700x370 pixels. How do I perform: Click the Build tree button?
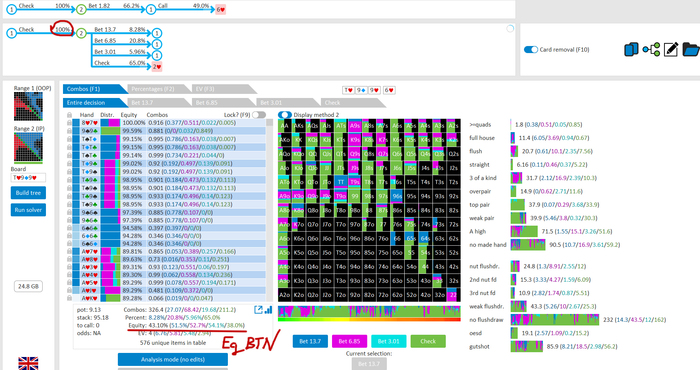coord(28,193)
